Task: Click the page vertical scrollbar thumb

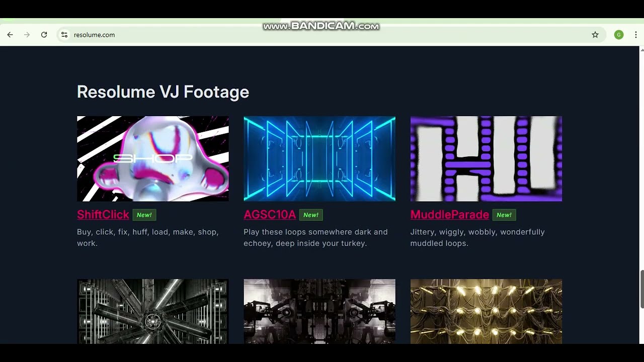Action: pyautogui.click(x=641, y=289)
